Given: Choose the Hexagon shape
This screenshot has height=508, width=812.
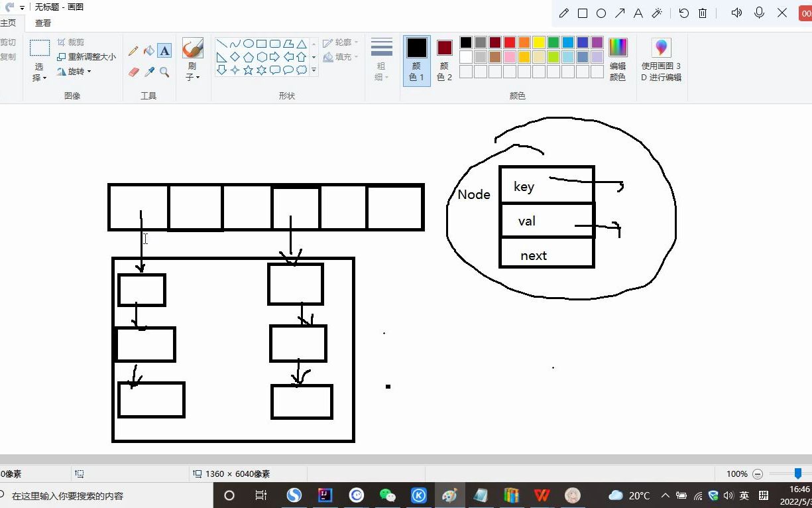Looking at the screenshot, I should pyautogui.click(x=262, y=57).
